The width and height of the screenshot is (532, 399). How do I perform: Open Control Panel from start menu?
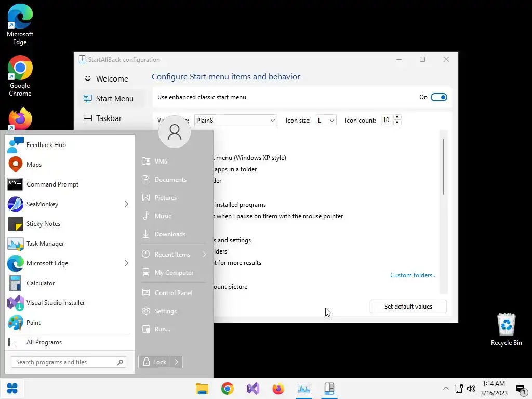[174, 293]
